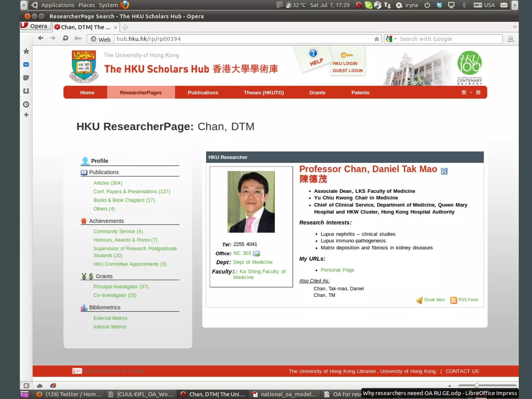Open the history clock panel in the sidebar

[x=26, y=104]
